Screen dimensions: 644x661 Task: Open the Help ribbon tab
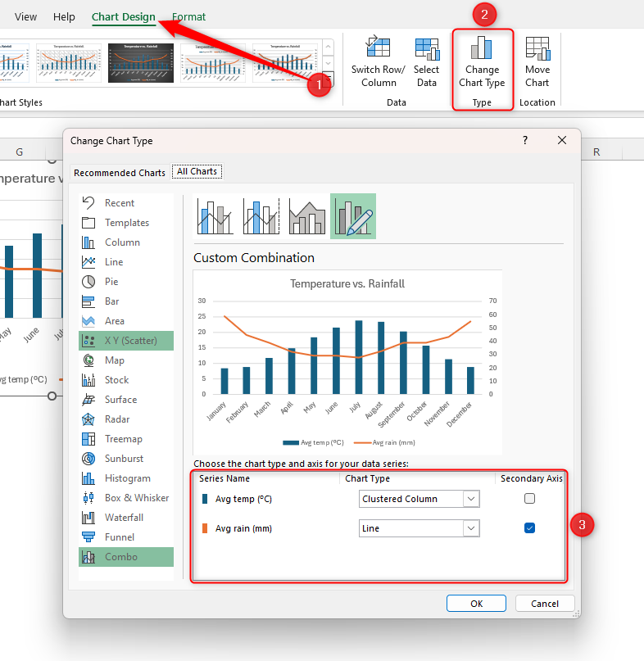(x=64, y=17)
